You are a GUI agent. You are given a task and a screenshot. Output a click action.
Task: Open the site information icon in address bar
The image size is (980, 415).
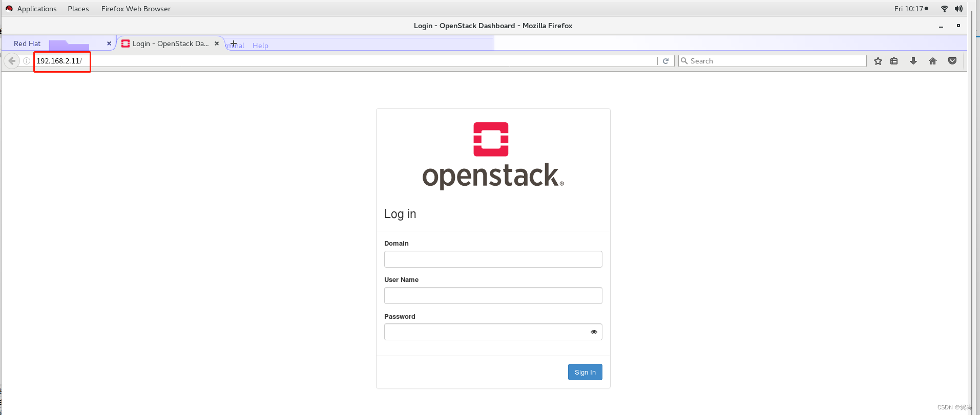27,61
